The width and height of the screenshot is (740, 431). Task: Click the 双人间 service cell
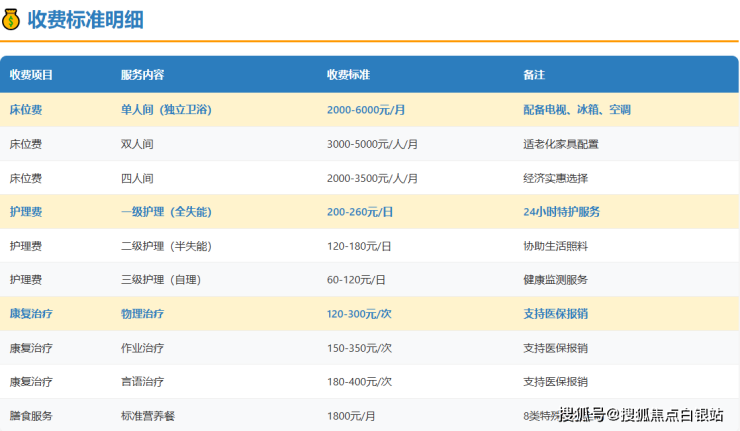137,144
